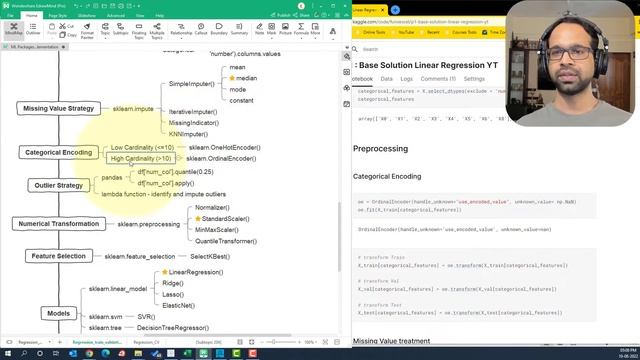The height and width of the screenshot is (360, 640).
Task: Click the Cut tool in ribbon
Action: pos(67,26)
